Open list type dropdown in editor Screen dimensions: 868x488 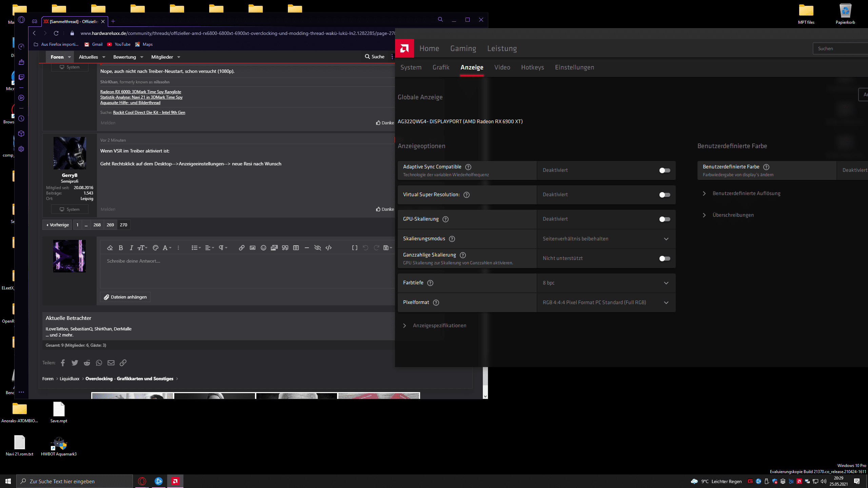coord(196,248)
